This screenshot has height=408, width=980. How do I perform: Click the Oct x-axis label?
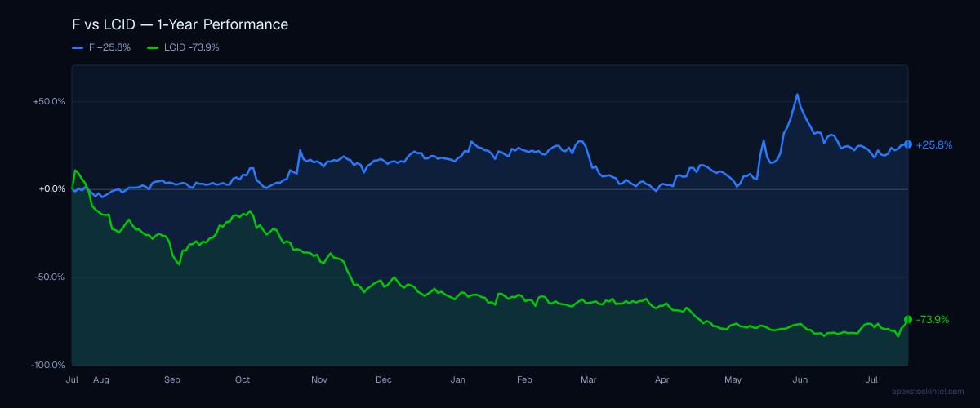(243, 379)
